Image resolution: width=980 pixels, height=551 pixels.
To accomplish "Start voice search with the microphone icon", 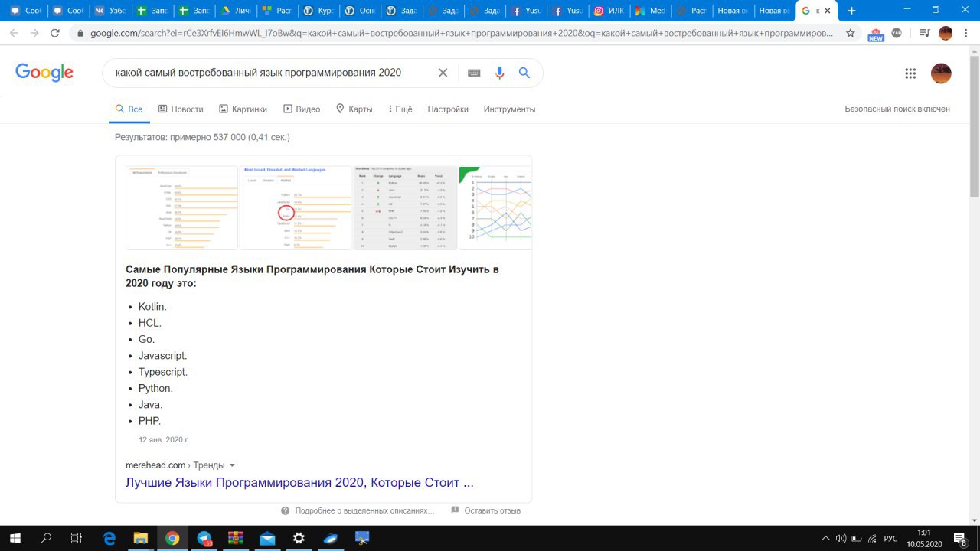I will [499, 73].
